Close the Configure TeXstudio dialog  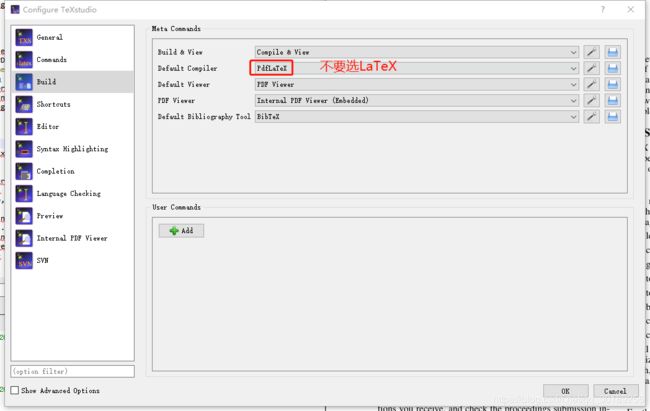[631, 9]
